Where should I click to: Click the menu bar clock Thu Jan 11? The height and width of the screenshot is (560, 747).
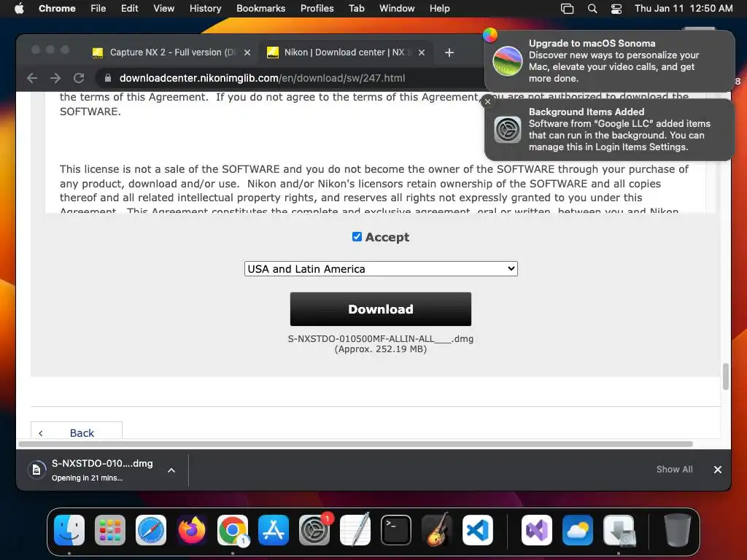click(683, 9)
